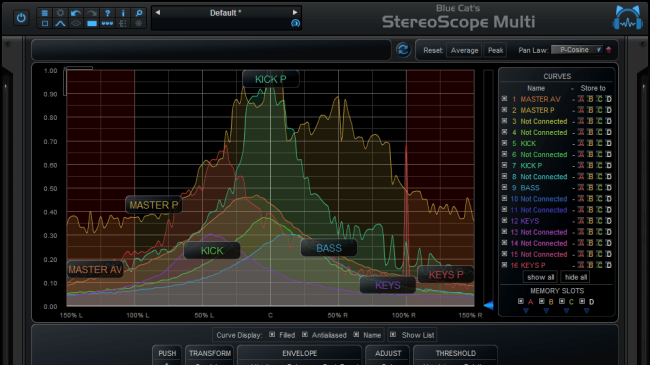Expand memory slot D blue arrow
Image resolution: width=650 pixels, height=365 pixels.
point(587,311)
